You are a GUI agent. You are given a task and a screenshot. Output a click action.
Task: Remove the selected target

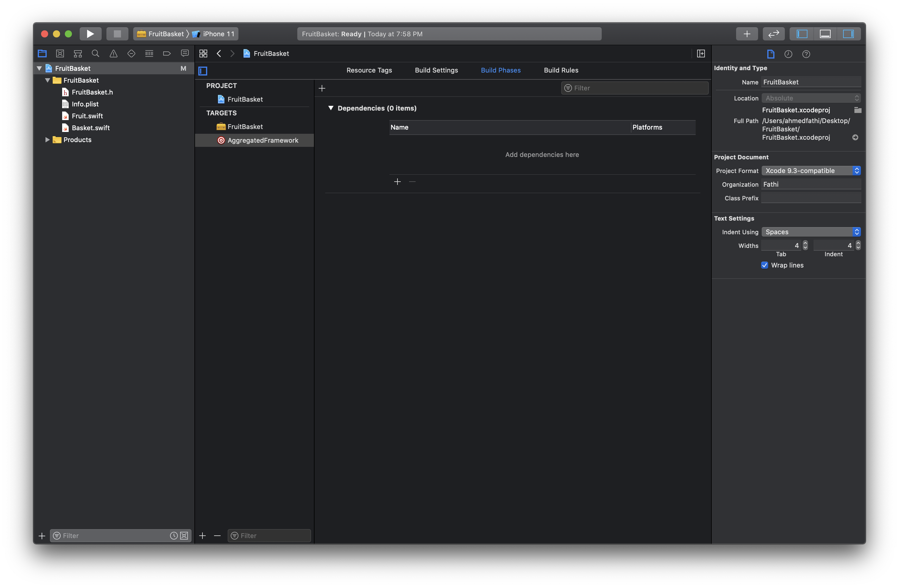click(217, 535)
